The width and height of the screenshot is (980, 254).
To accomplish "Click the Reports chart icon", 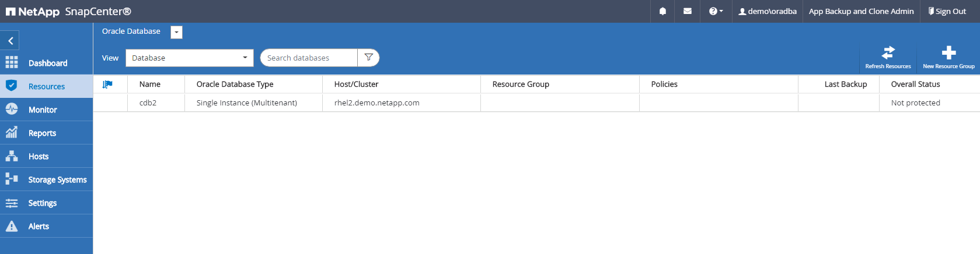I will [12, 132].
